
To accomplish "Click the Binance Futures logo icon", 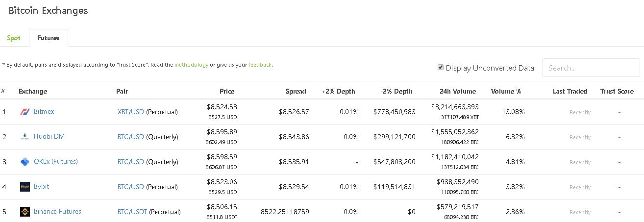I will pos(25,212).
